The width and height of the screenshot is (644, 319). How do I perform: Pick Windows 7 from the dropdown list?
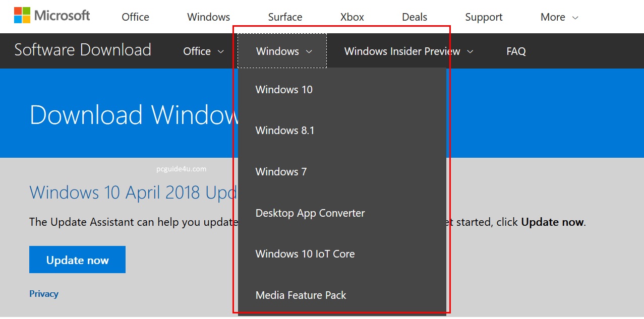(281, 172)
